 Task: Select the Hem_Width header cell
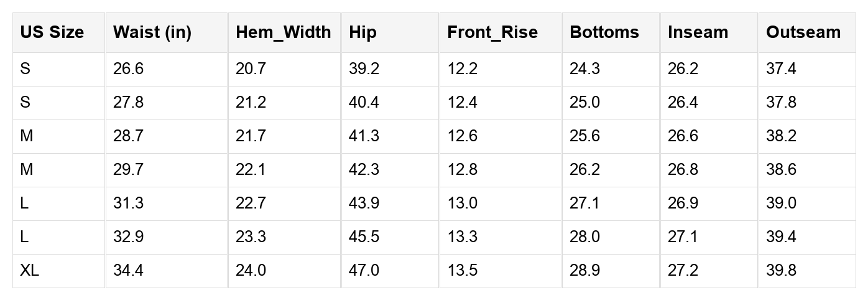(283, 32)
